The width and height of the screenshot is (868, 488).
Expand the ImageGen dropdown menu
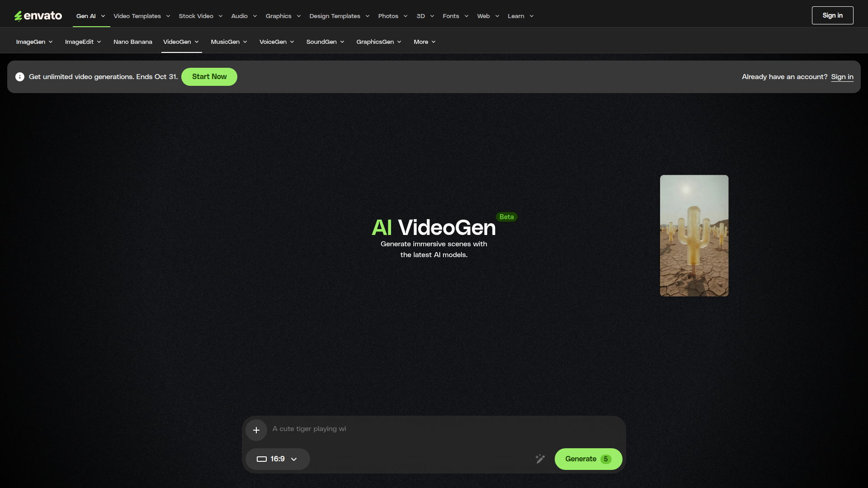pyautogui.click(x=34, y=42)
